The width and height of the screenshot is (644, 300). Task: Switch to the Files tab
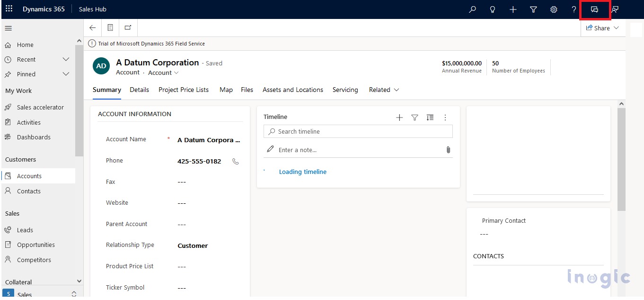tap(247, 90)
